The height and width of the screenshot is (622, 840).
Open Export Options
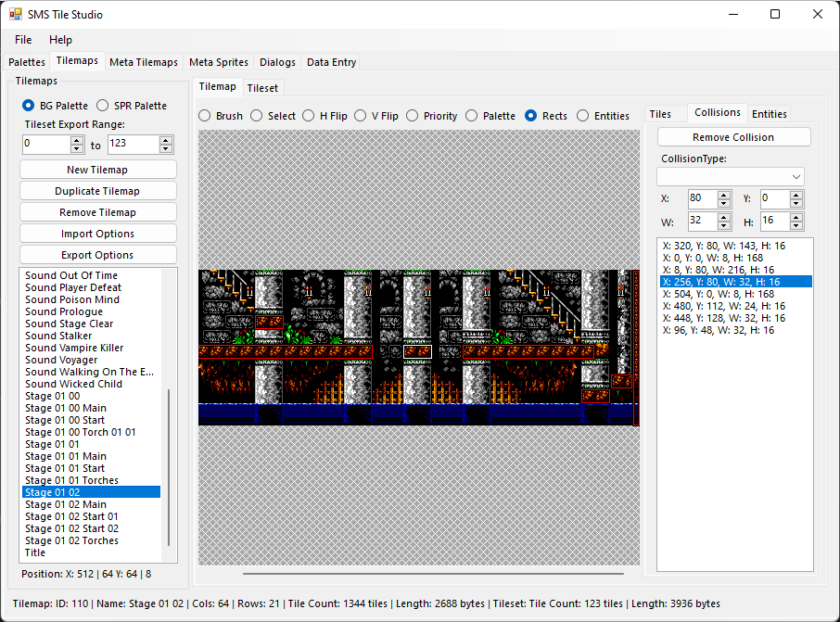98,255
